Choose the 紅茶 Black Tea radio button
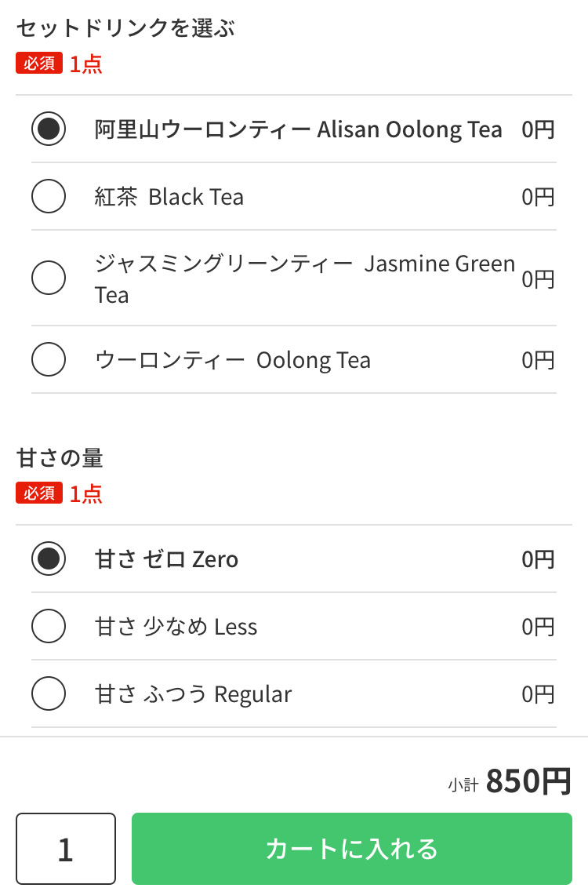The width and height of the screenshot is (588, 888). pyautogui.click(x=49, y=196)
